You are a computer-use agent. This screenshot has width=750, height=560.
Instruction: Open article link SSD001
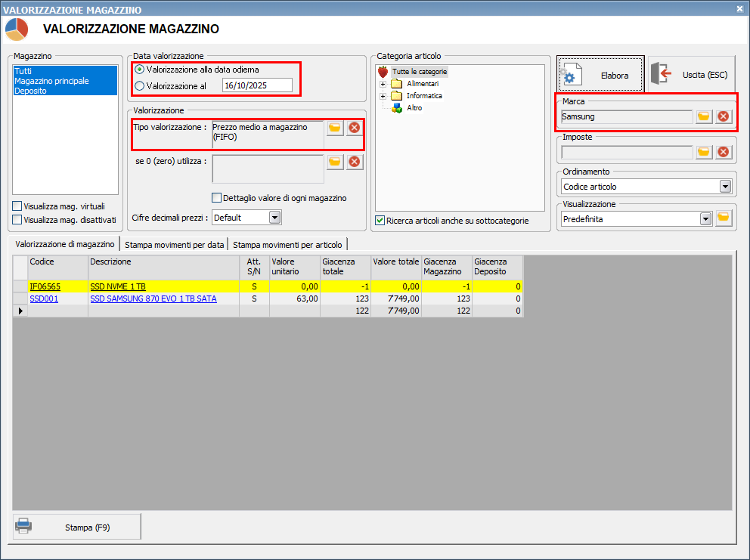(x=44, y=299)
